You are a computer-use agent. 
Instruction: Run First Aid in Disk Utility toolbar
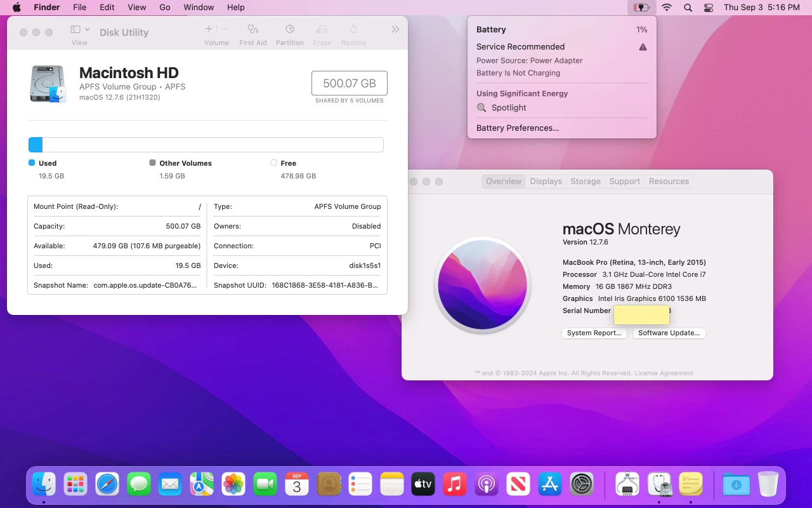[x=253, y=35]
